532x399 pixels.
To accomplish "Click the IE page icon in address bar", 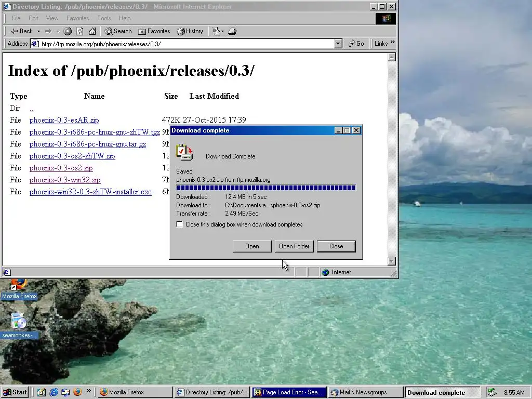I will (35, 44).
